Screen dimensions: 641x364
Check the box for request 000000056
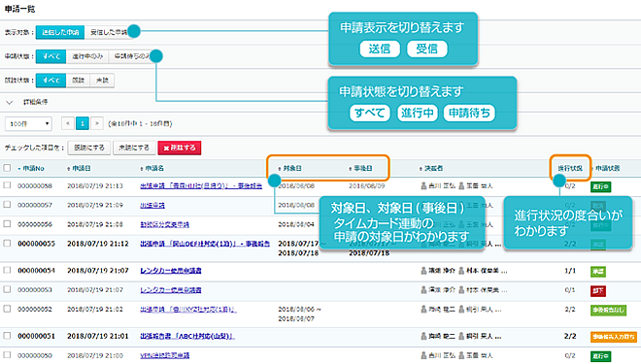(8, 224)
